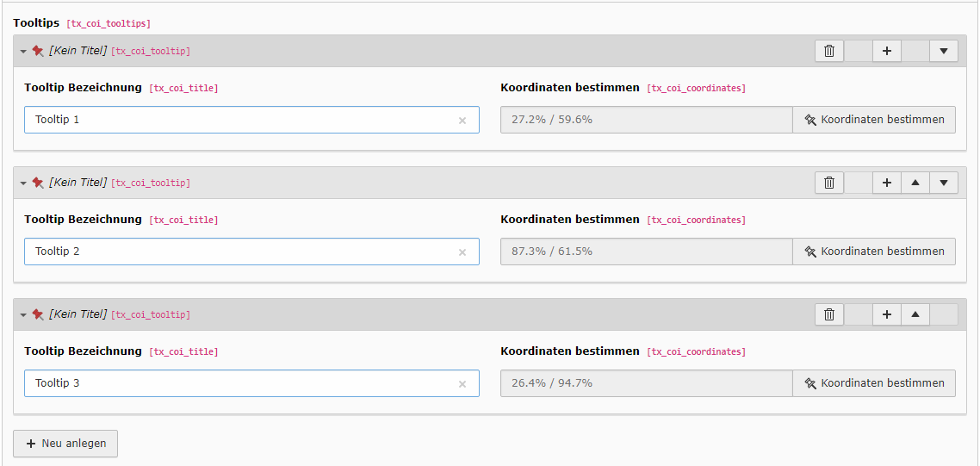
Task: Delete the Tooltip 2 record via trash icon
Action: coord(829,183)
